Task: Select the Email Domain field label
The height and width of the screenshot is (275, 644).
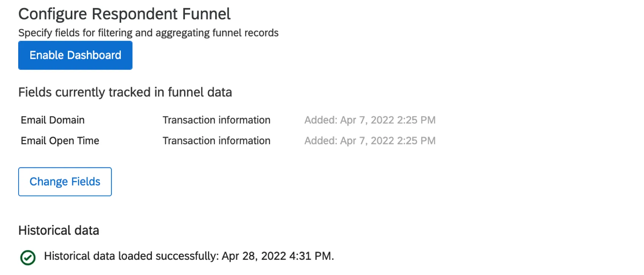Action: coord(53,120)
